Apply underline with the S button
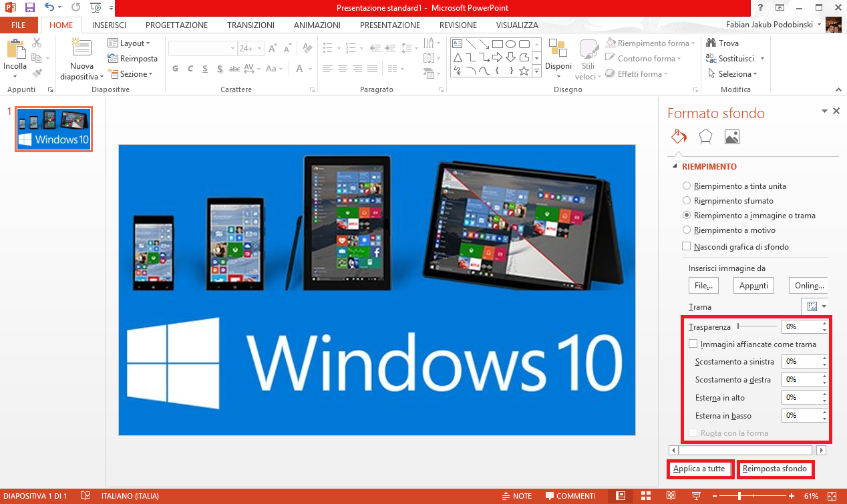847x504 pixels. point(204,69)
